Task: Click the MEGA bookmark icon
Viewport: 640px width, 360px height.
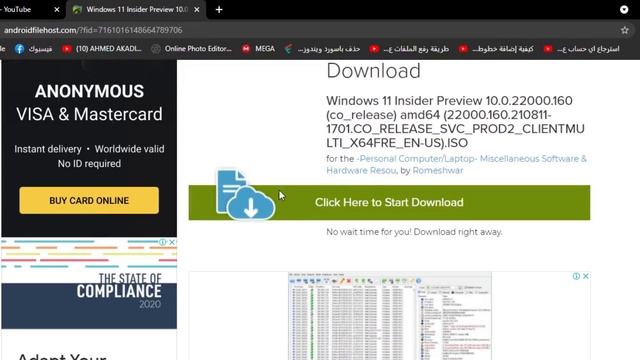Action: 246,49
